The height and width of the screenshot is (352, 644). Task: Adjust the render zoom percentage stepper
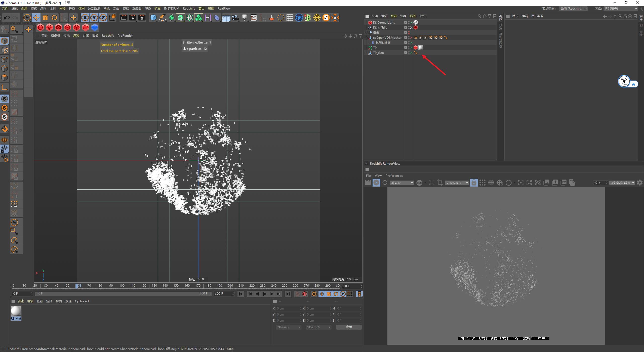tap(607, 183)
